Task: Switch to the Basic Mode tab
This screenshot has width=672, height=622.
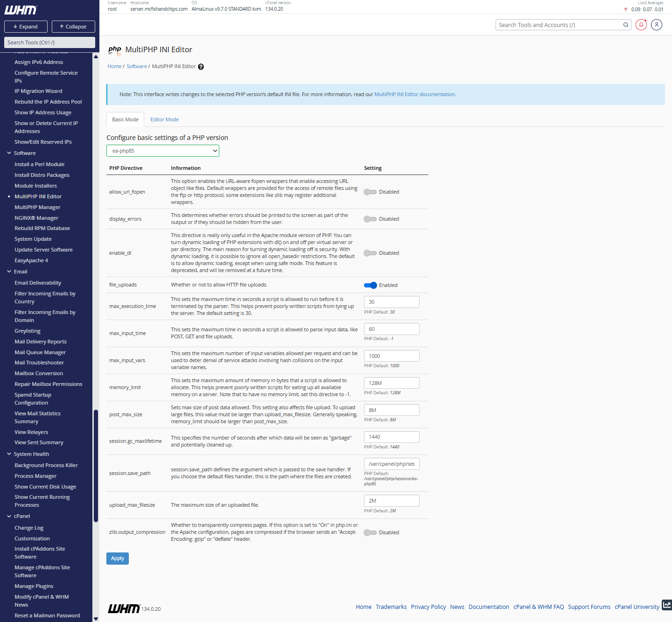Action: pos(125,119)
